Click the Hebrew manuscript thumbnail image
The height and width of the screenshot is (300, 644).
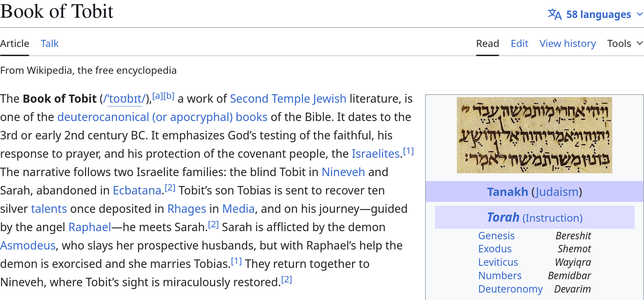534,135
